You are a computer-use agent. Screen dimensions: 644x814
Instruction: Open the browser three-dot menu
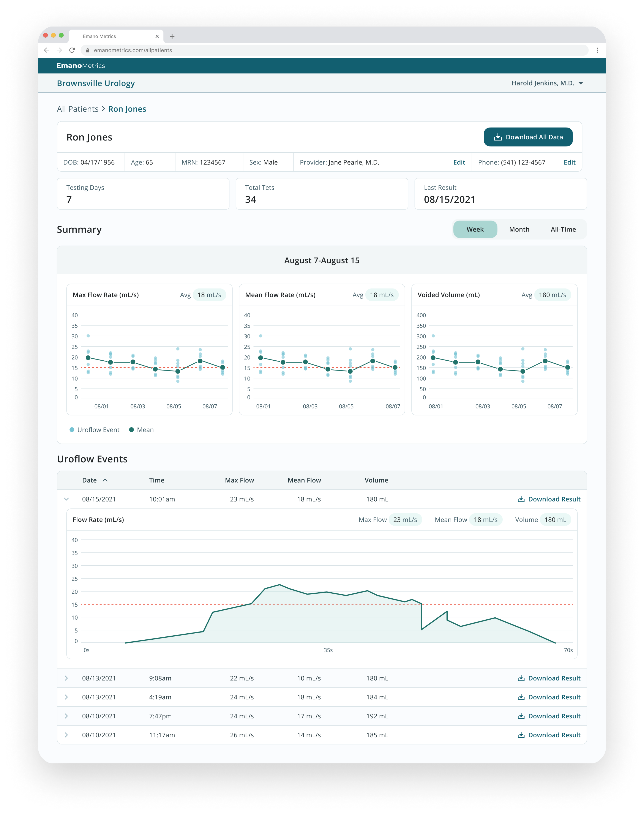tap(597, 50)
